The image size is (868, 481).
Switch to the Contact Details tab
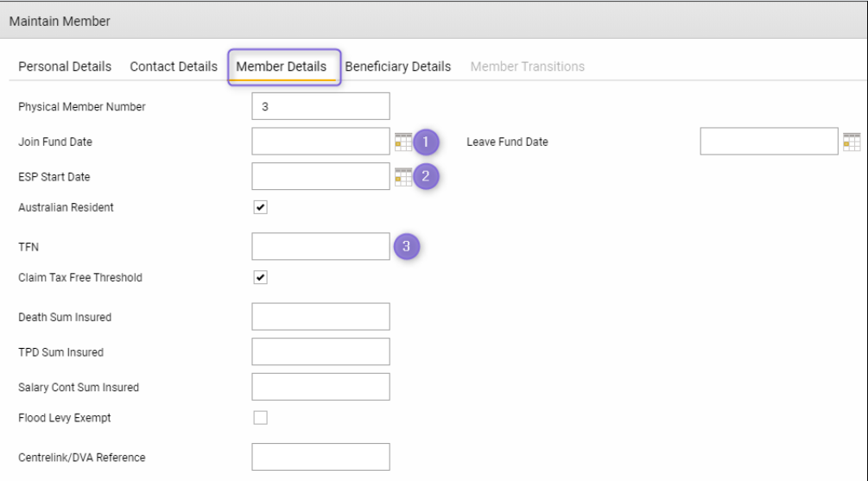pos(174,66)
